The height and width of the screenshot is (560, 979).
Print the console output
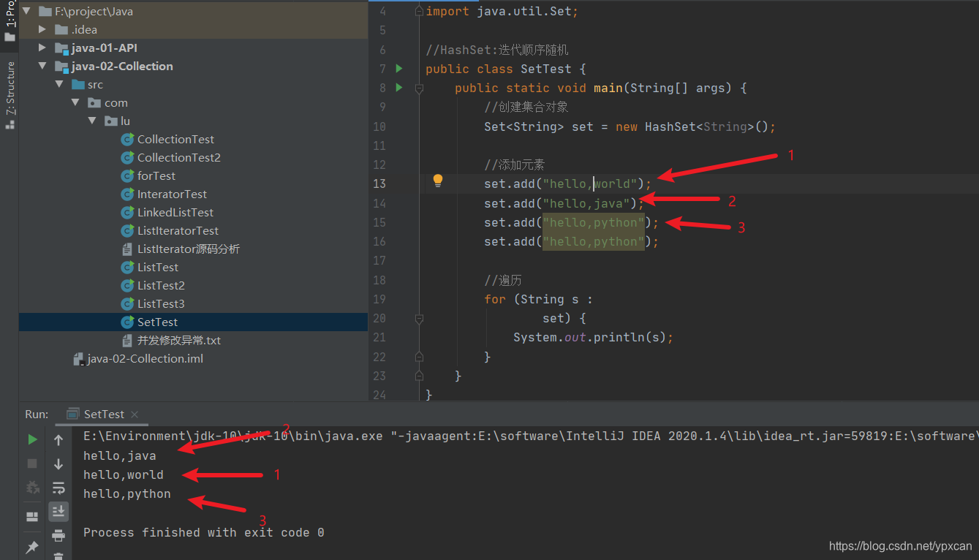pyautogui.click(x=58, y=535)
